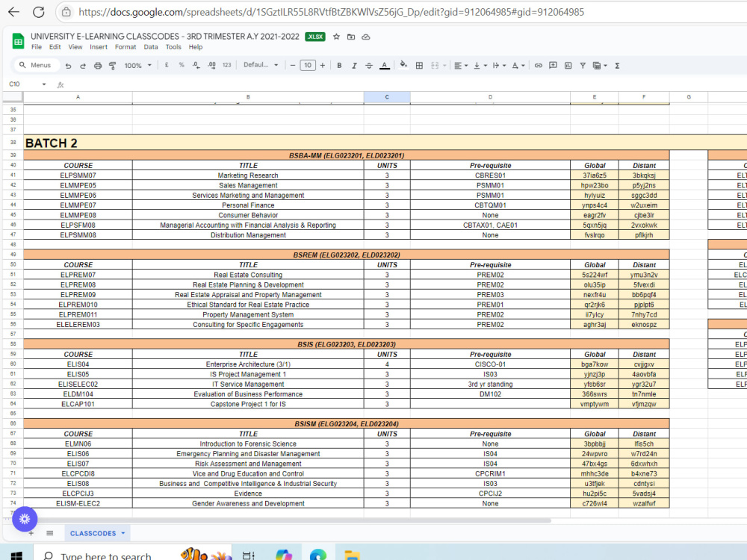Format cell as percent

pyautogui.click(x=182, y=65)
